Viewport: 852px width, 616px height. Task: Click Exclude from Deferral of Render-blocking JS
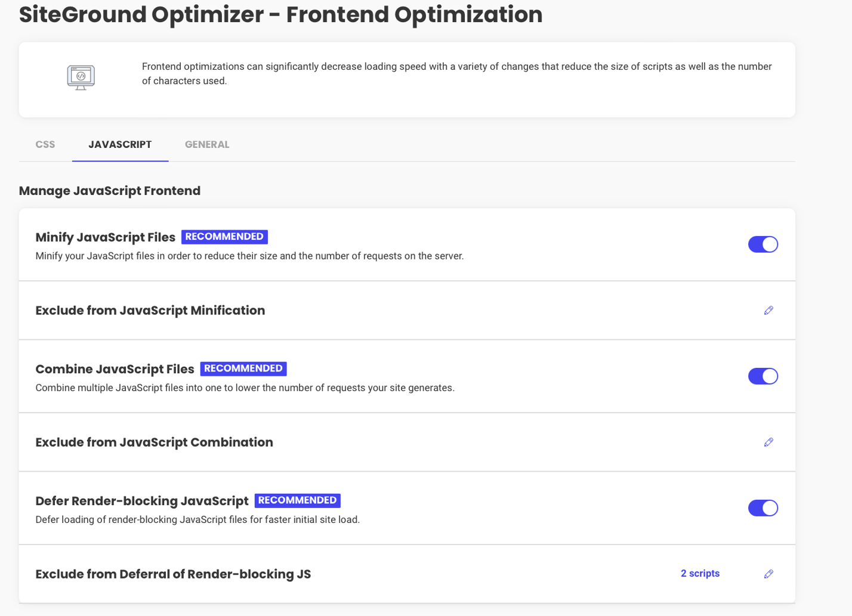173,574
